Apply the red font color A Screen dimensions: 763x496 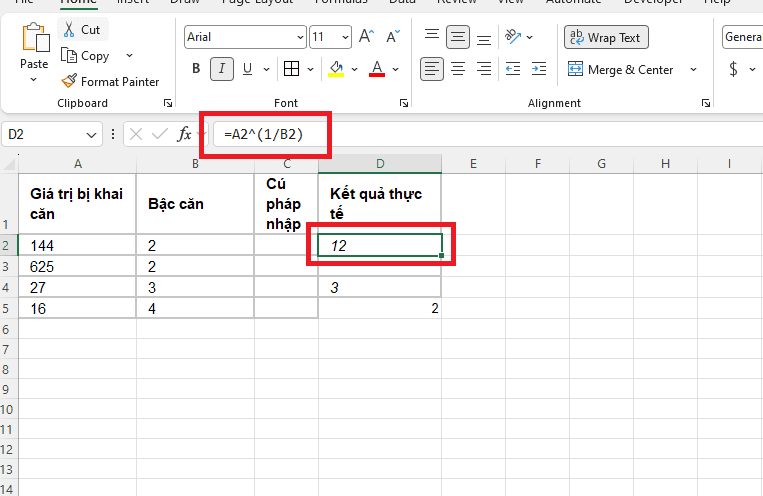[377, 69]
